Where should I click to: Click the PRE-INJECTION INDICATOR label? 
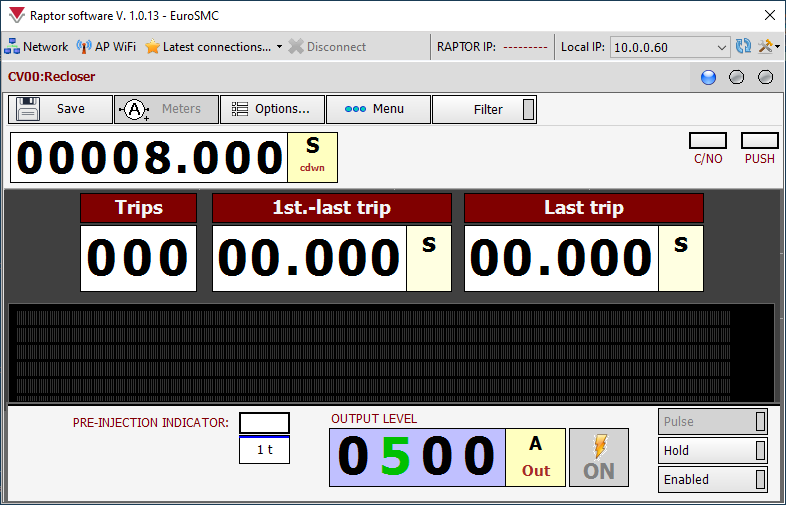[x=150, y=423]
